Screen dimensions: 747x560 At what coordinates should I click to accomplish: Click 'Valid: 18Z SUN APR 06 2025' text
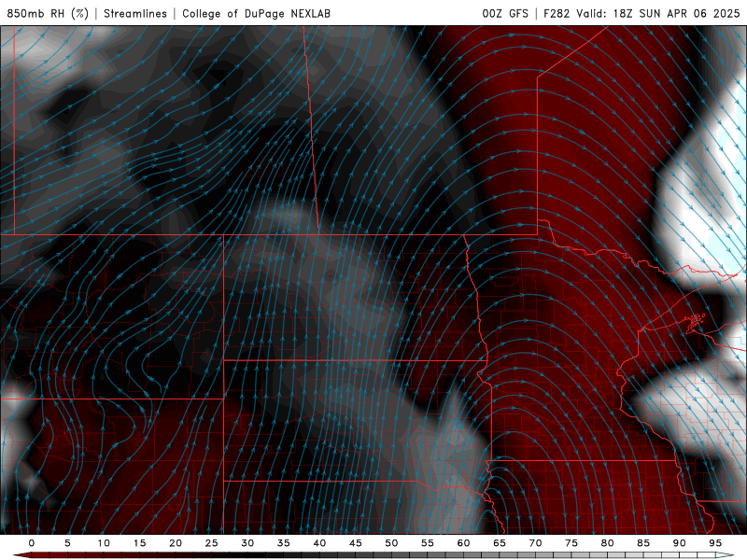pos(658,13)
